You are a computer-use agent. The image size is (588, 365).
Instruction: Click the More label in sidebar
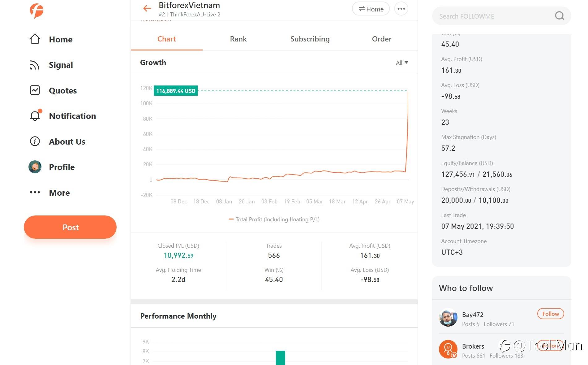coord(59,193)
